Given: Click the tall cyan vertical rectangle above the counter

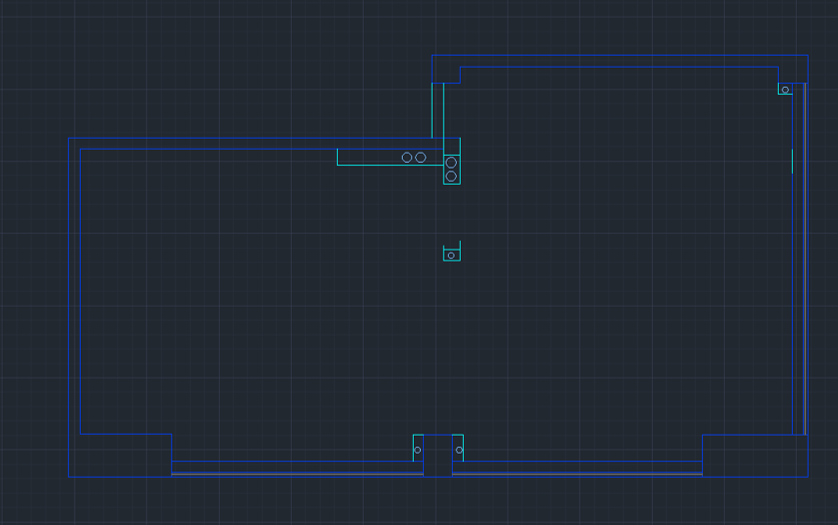Looking at the screenshot, I should [437, 110].
